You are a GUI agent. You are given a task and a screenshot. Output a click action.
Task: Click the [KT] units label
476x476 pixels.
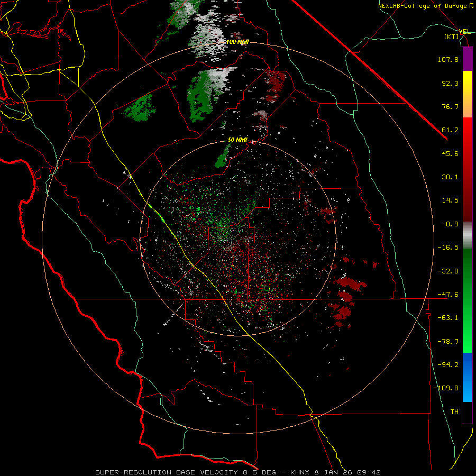pyautogui.click(x=452, y=36)
